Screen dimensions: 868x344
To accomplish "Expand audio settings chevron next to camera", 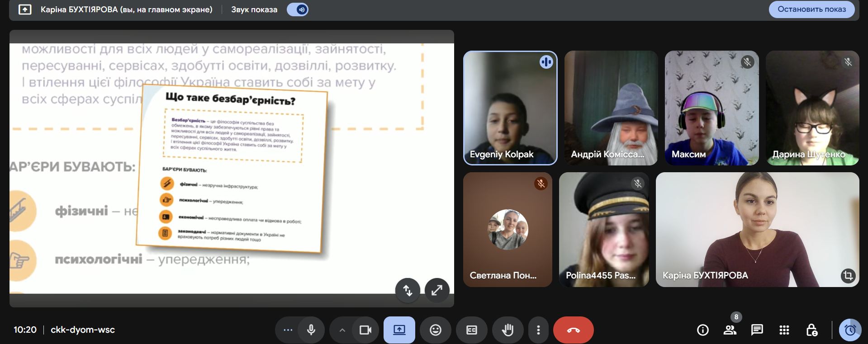I will 342,330.
